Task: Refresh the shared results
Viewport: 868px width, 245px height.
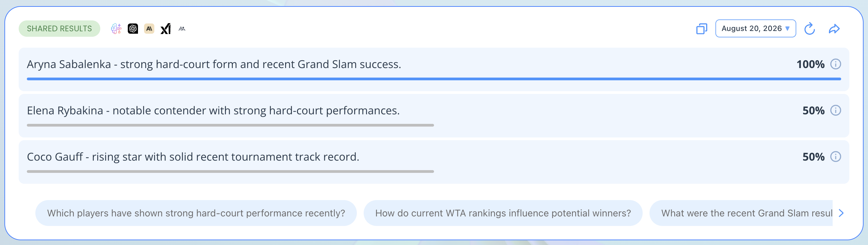Action: (x=810, y=29)
